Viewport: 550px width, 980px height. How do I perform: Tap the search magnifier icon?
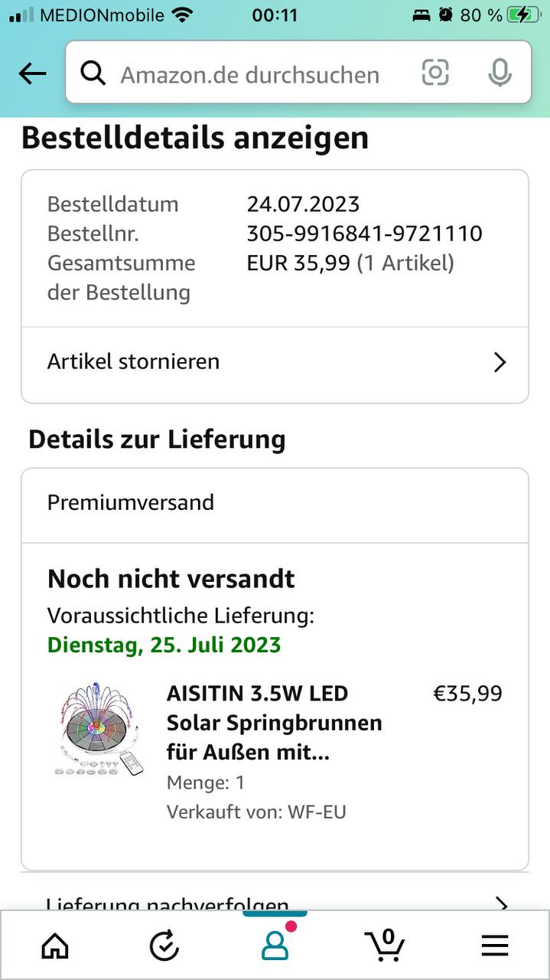click(x=93, y=73)
